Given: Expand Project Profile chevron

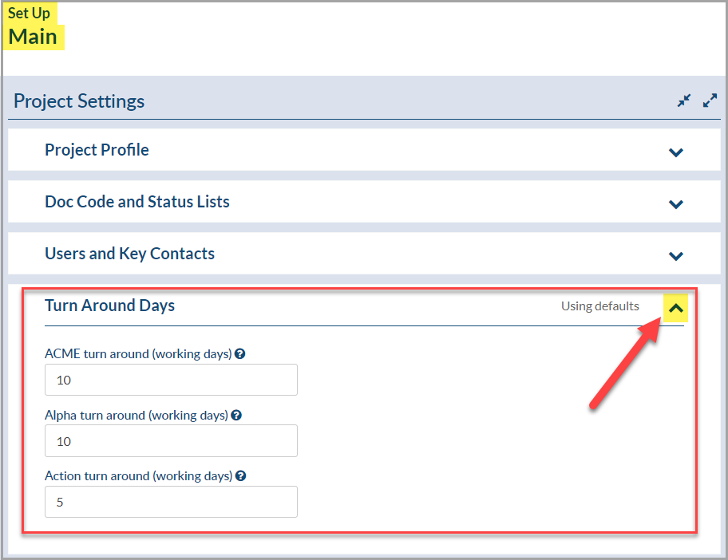Looking at the screenshot, I should click(x=675, y=152).
